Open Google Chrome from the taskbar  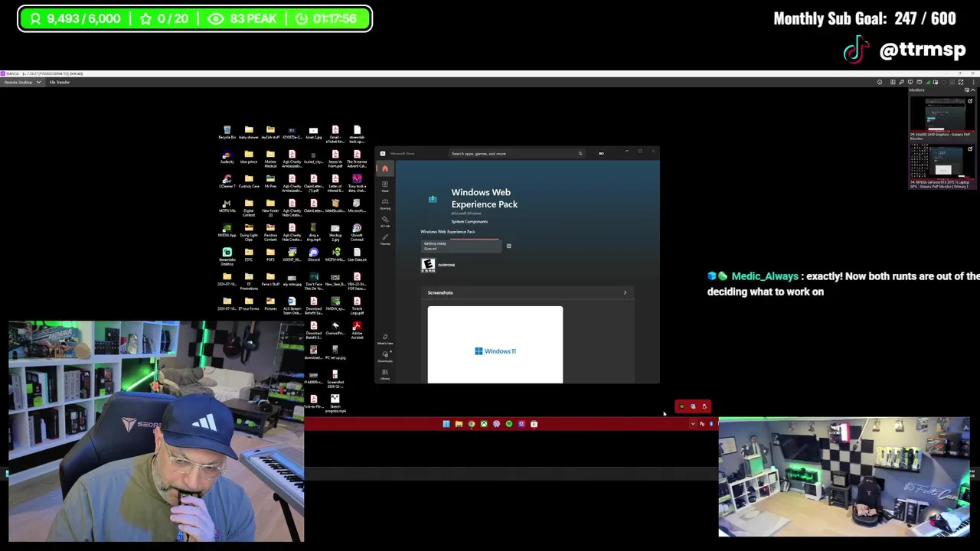point(472,424)
